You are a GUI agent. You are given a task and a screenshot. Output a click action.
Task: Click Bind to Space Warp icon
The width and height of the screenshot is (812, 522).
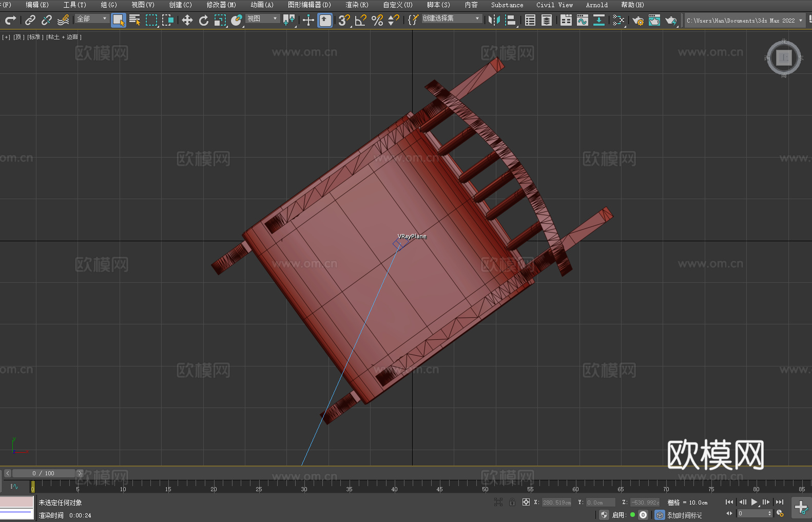(x=63, y=20)
